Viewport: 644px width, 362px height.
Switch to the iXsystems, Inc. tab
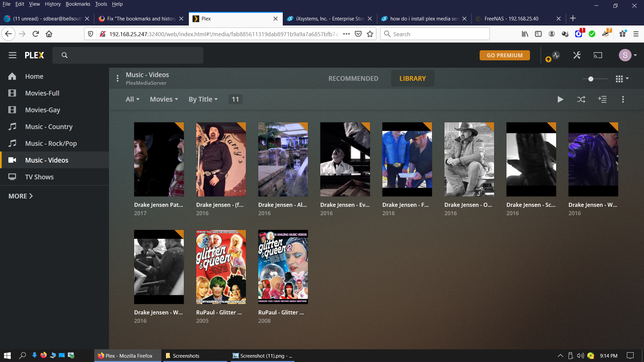[x=330, y=19]
